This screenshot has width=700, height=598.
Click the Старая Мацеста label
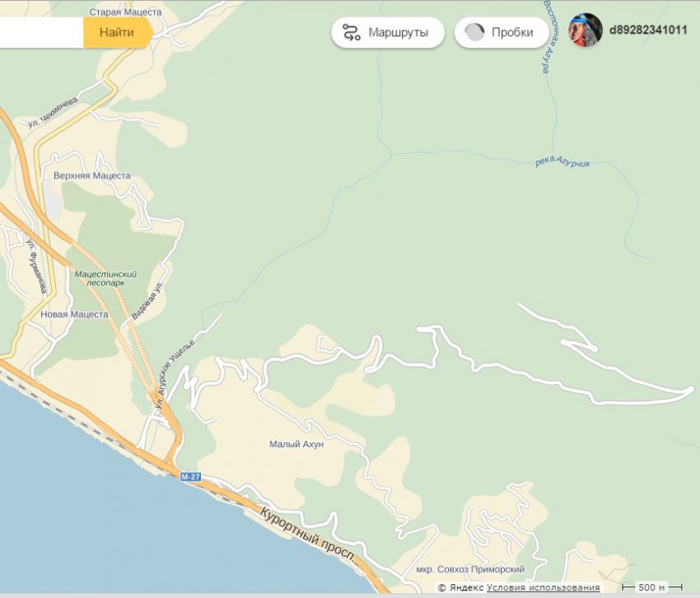[x=125, y=12]
